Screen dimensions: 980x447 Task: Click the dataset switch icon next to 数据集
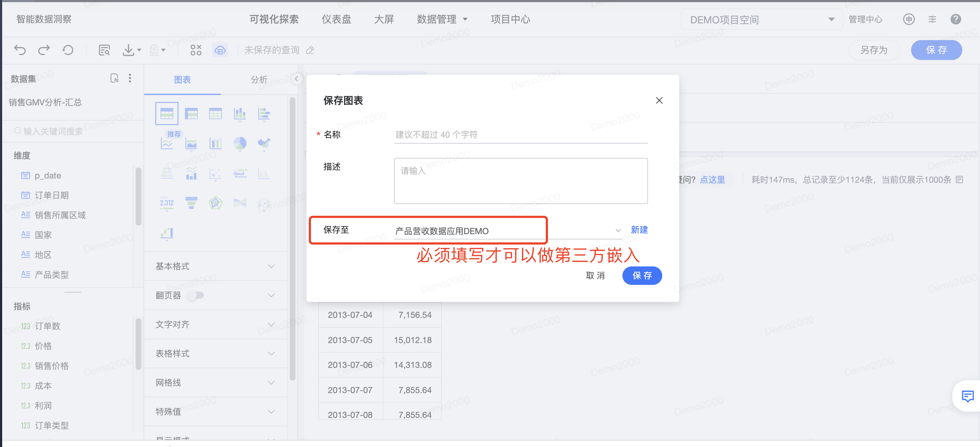coord(114,78)
